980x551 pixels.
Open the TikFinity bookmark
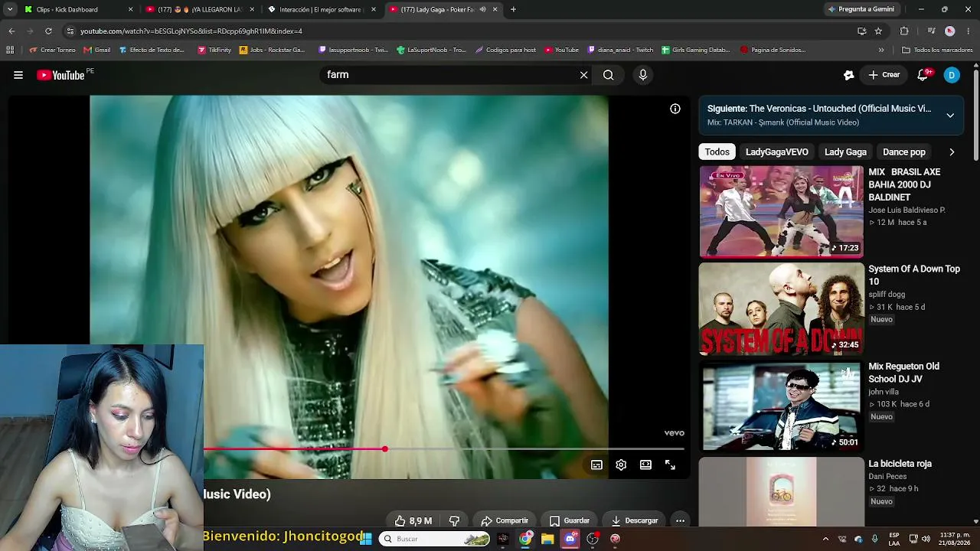(214, 50)
